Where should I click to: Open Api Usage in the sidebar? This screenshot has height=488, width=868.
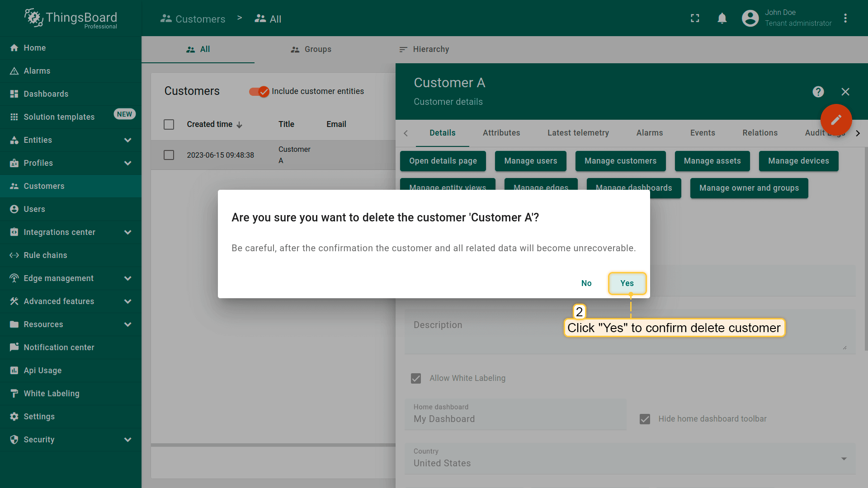[x=42, y=371]
